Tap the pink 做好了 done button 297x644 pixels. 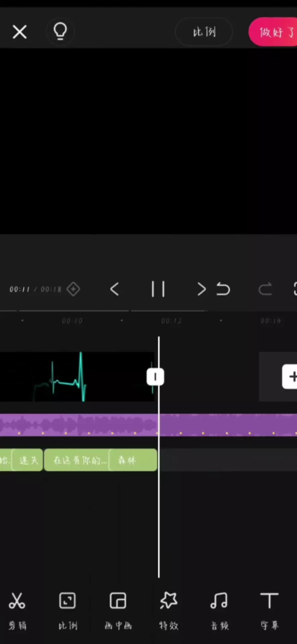click(x=273, y=32)
